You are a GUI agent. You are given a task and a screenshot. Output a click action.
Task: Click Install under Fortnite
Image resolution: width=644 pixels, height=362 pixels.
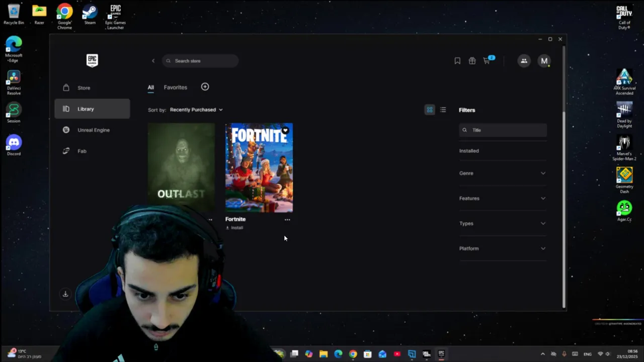234,228
